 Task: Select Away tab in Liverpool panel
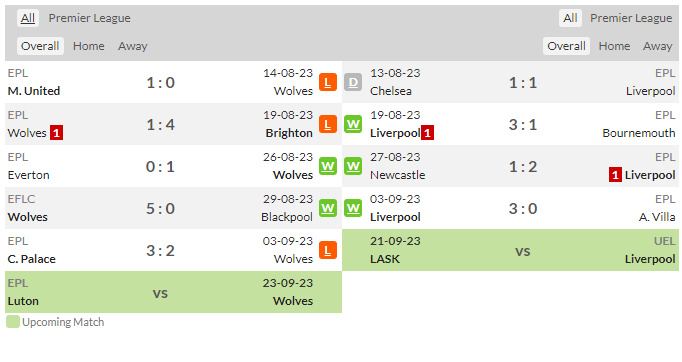point(658,46)
